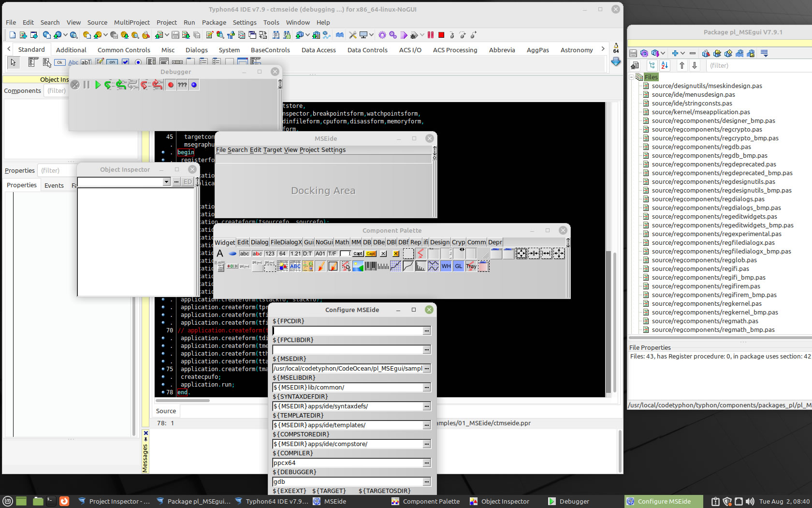Viewport: 812px width, 508px height.
Task: Click the large A label widget in Component Palette
Action: (220, 254)
